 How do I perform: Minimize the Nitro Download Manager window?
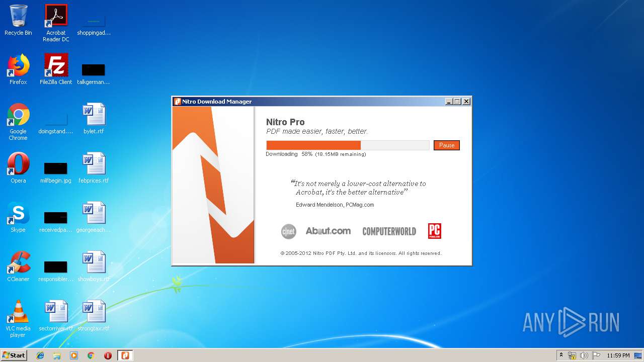(449, 102)
